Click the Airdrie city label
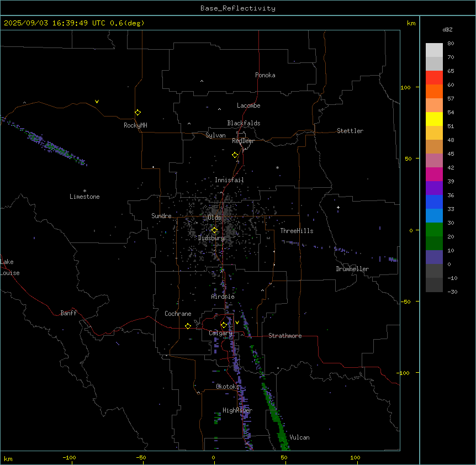The height and width of the screenshot is (465, 476). tap(223, 297)
